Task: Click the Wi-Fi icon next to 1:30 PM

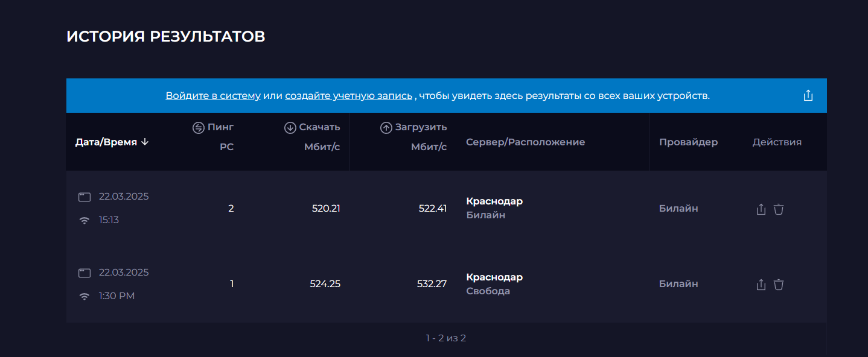Action: (85, 296)
